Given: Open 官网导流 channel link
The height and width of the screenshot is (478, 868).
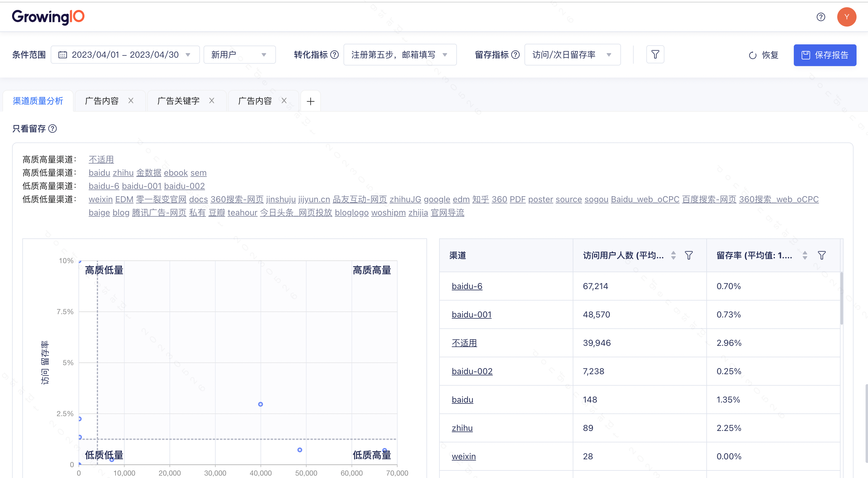Looking at the screenshot, I should tap(448, 213).
